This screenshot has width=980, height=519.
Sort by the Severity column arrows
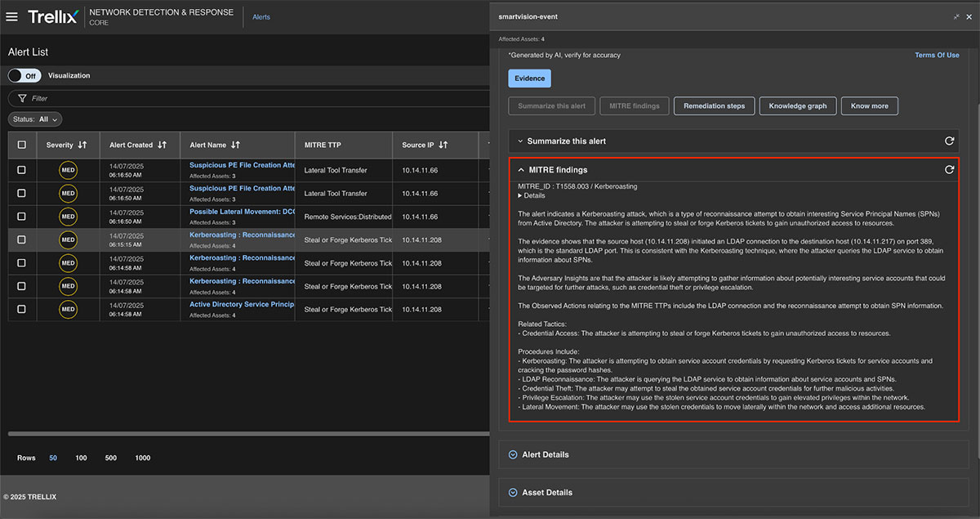pyautogui.click(x=82, y=145)
